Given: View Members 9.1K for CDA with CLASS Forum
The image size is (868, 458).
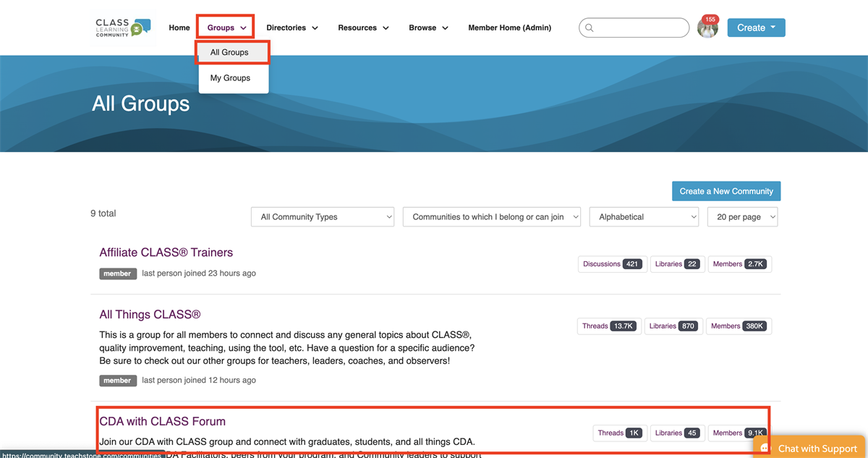Looking at the screenshot, I should (739, 433).
